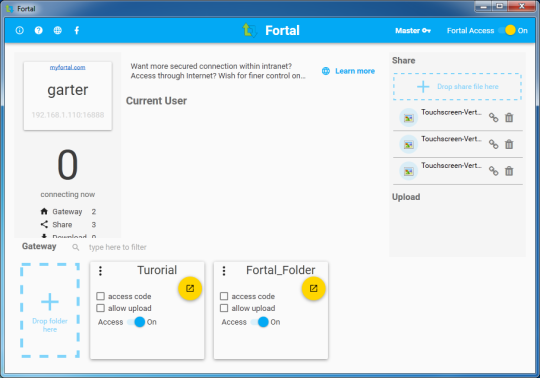Click the Gateway home icon in stats

coord(44,211)
